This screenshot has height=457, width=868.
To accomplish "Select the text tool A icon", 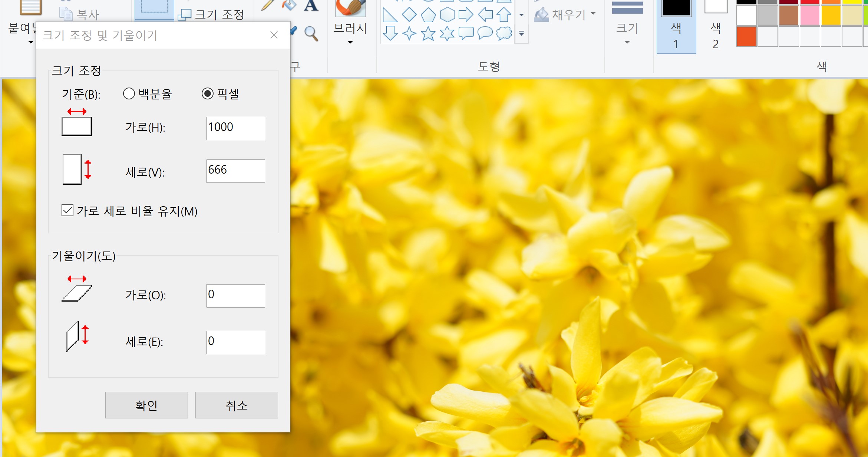I will click(x=311, y=6).
